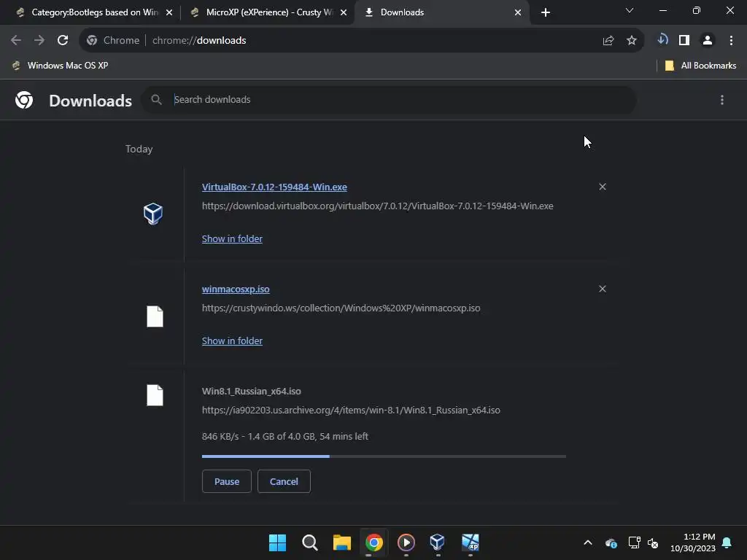This screenshot has height=560, width=747.
Task: Open the Windows Start menu
Action: coord(277,542)
